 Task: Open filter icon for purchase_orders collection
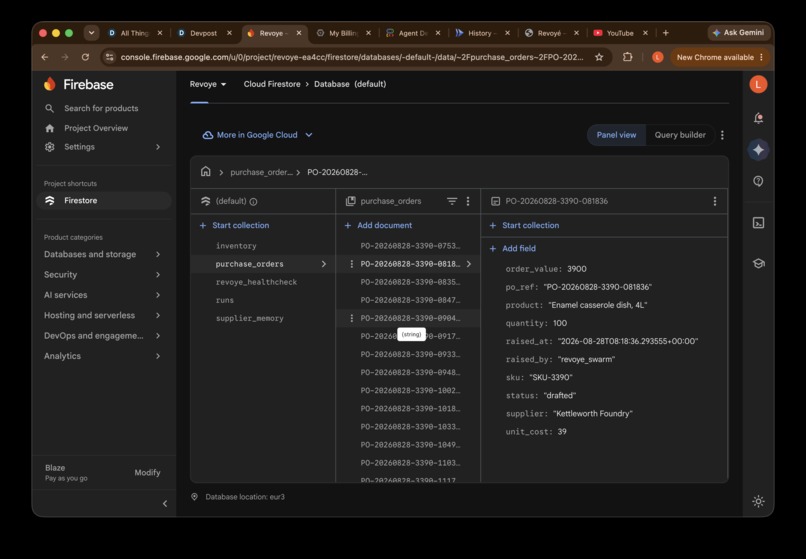coord(452,201)
